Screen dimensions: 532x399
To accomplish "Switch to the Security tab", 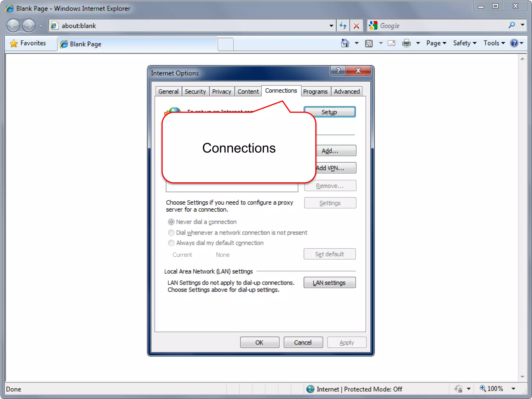I will pyautogui.click(x=195, y=91).
